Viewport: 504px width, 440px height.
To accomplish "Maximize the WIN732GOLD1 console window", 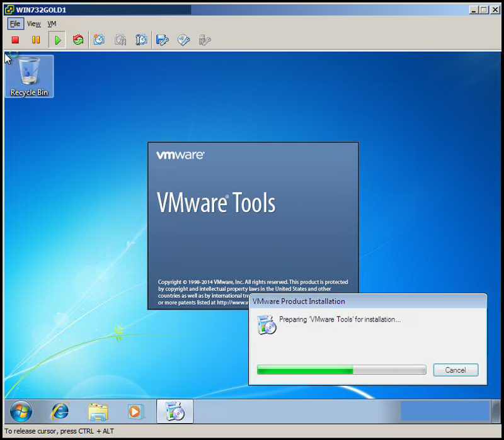I will pos(484,10).
